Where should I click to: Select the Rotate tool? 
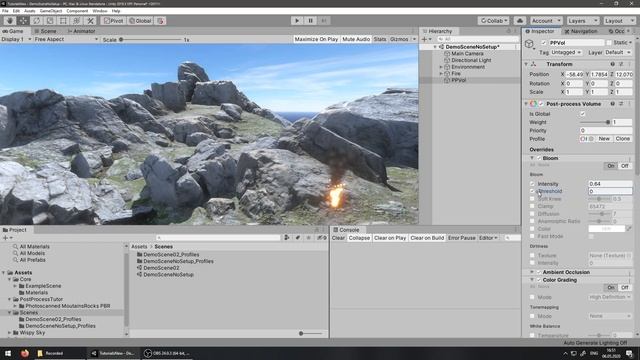click(x=37, y=21)
